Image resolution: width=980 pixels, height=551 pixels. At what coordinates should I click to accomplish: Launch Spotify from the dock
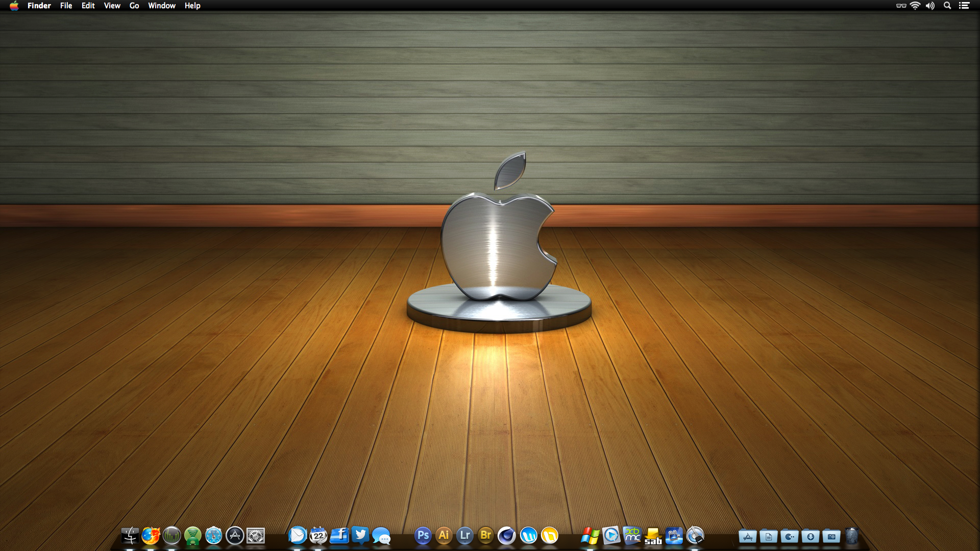(x=192, y=536)
